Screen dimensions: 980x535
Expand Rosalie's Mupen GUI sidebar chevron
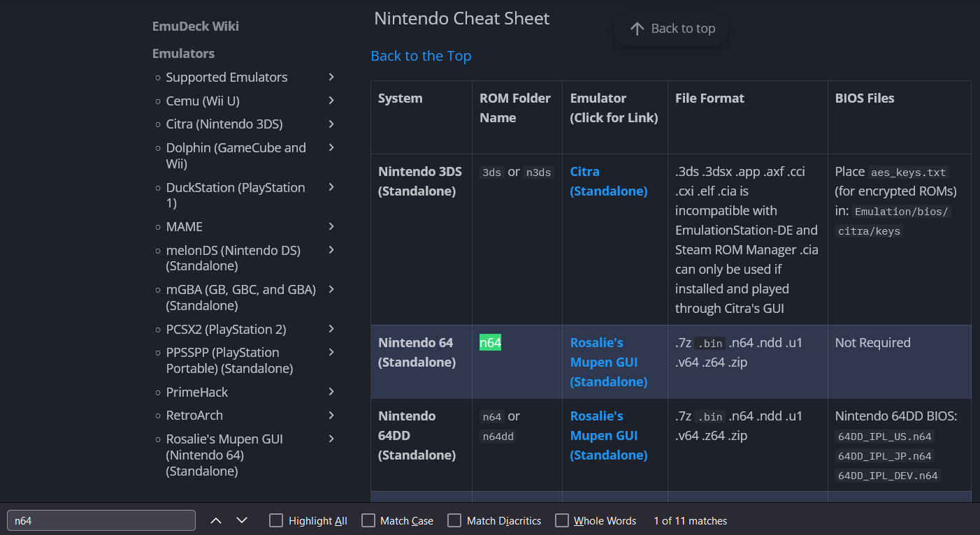[331, 439]
